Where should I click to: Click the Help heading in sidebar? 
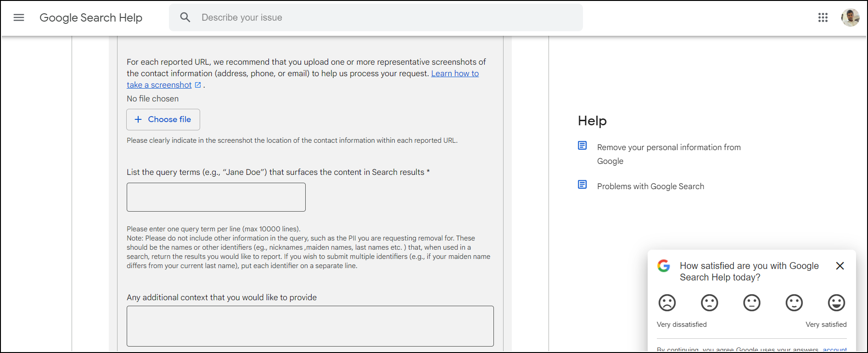[x=592, y=121]
